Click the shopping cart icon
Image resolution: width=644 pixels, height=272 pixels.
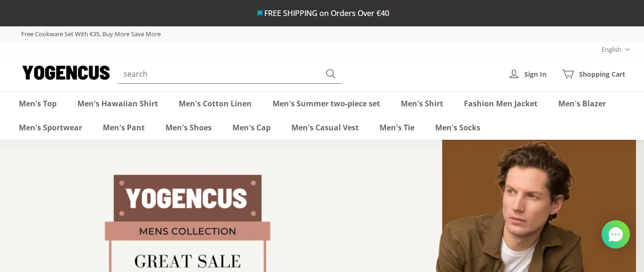click(568, 74)
